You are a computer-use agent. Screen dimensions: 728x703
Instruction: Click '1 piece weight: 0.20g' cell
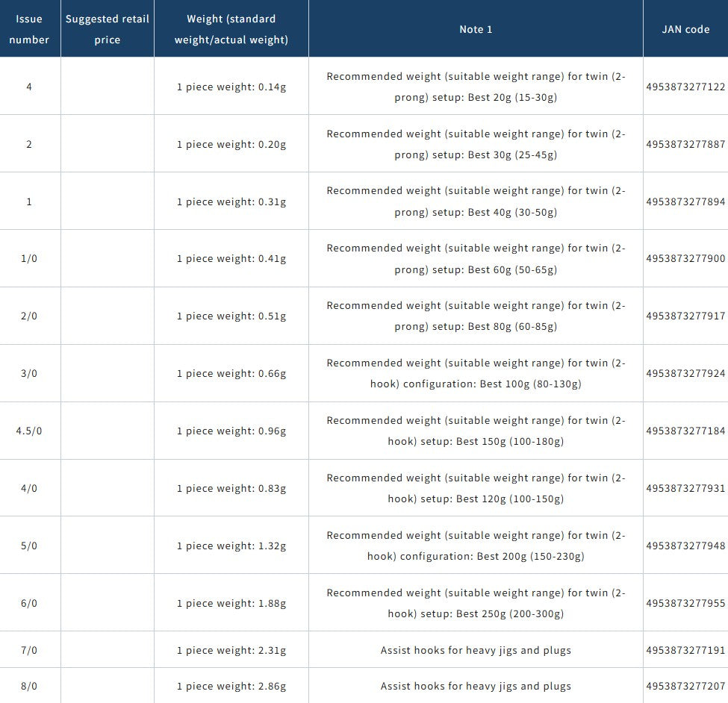point(231,145)
